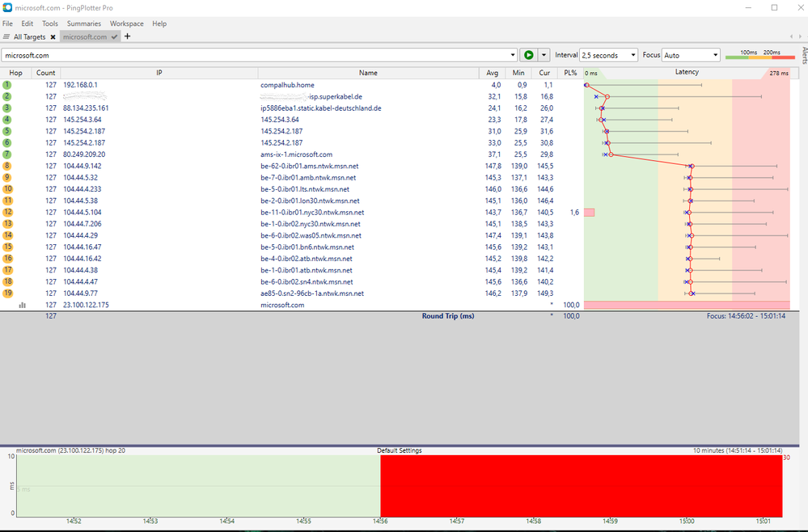Sort hops by the Avg column header
This screenshot has height=532, width=808.
(x=493, y=73)
